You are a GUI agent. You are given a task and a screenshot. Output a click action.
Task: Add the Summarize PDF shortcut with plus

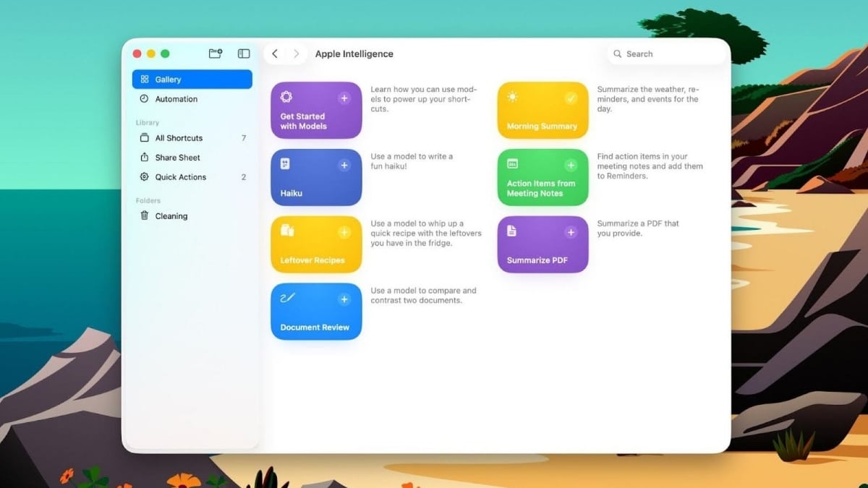[x=571, y=232]
